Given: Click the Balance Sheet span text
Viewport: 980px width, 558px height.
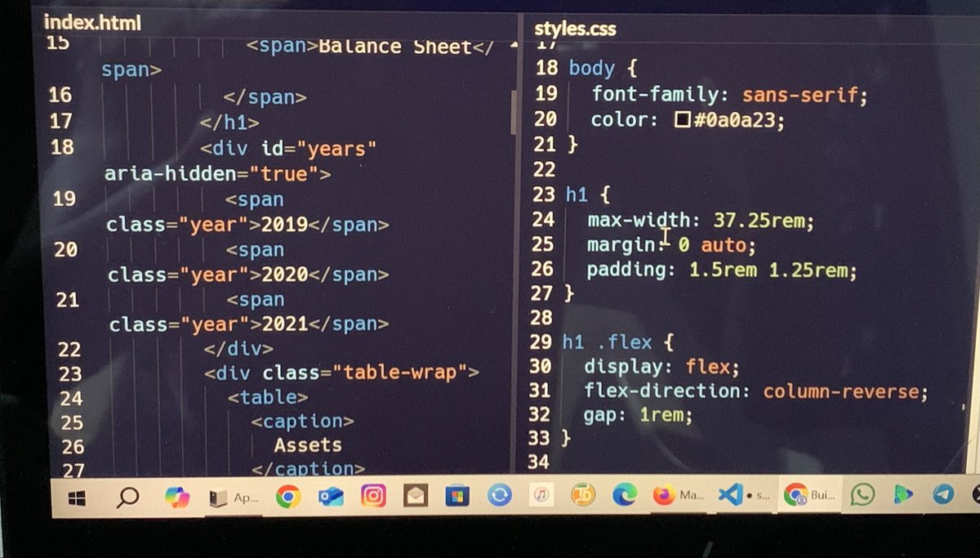Looking at the screenshot, I should tap(395, 47).
